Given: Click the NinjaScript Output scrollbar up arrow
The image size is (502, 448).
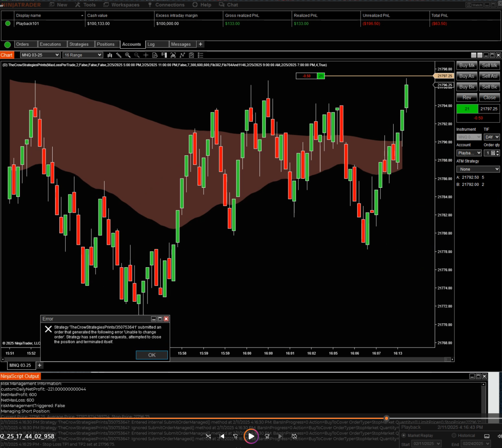Looking at the screenshot, I should [484, 384].
